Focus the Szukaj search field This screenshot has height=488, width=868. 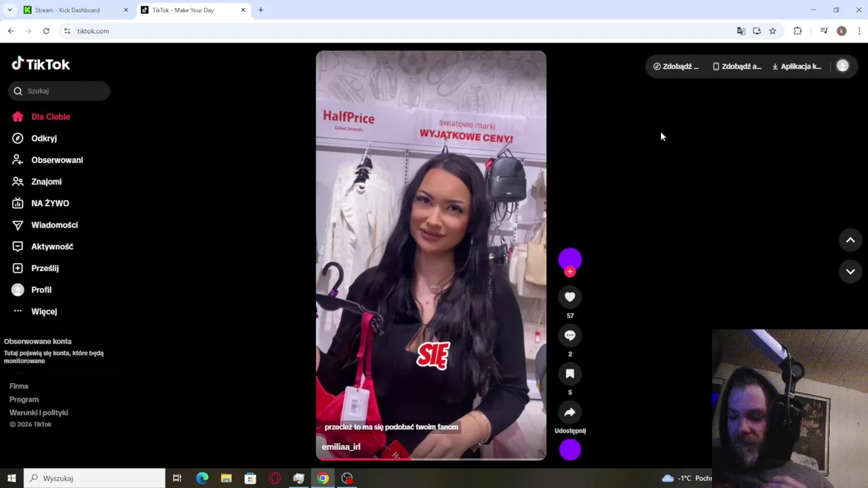click(59, 91)
